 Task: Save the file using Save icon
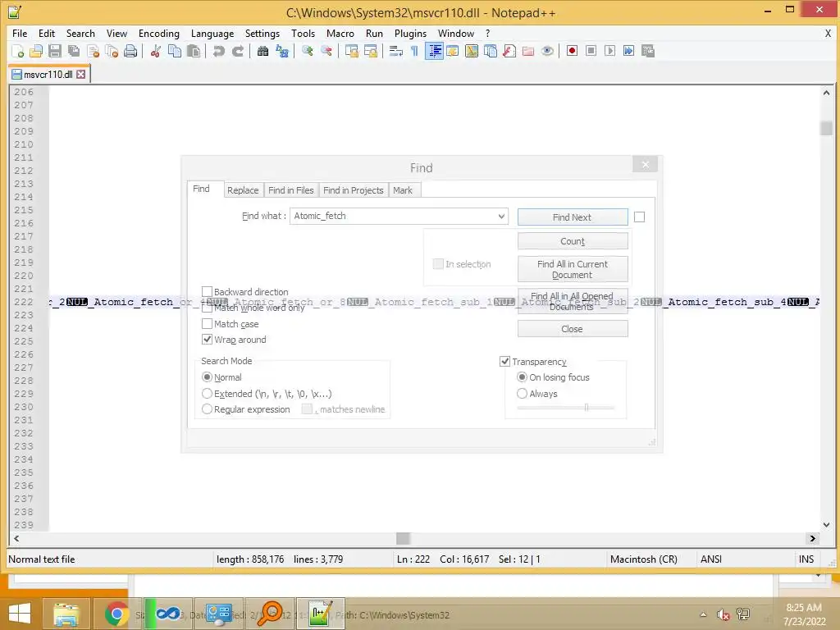[55, 52]
